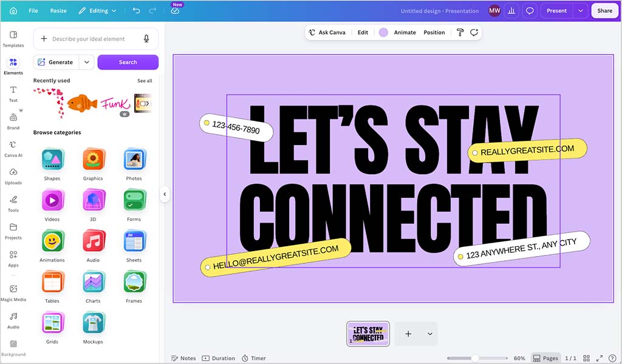Image resolution: width=622 pixels, height=364 pixels.
Task: Click the cloud save status icon
Action: pos(175,11)
